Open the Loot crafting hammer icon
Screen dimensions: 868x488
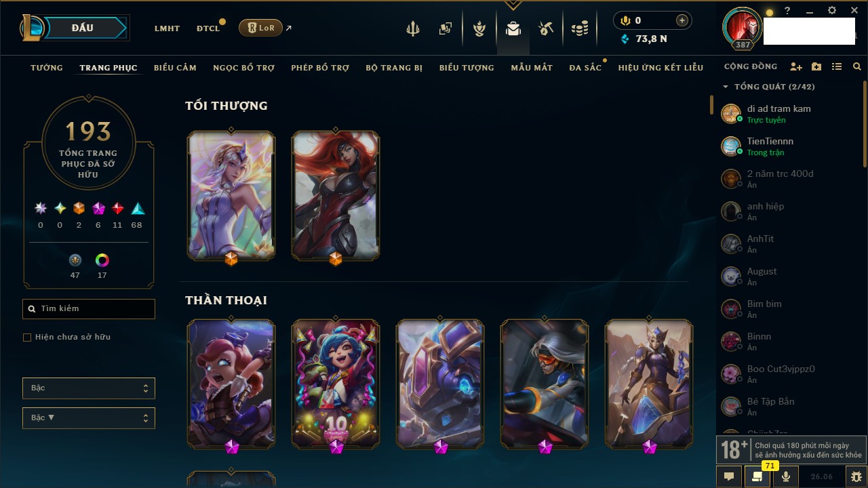pyautogui.click(x=546, y=28)
